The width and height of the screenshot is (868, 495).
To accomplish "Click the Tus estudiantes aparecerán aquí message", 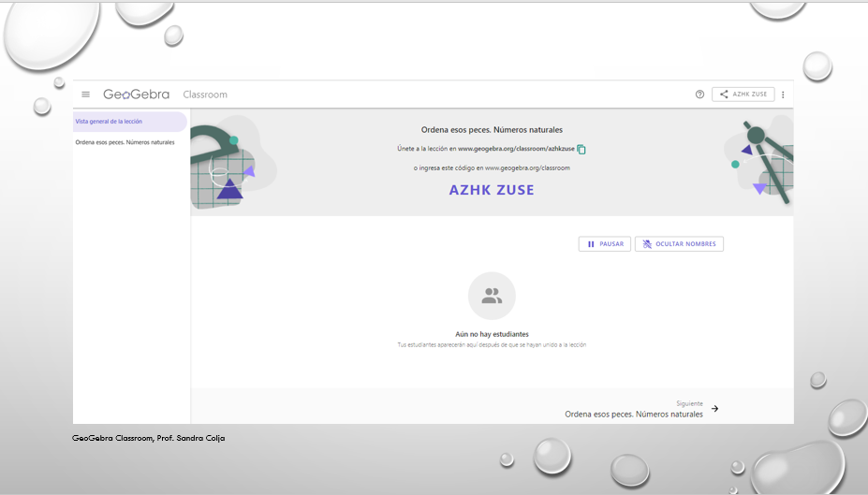I will tap(492, 345).
